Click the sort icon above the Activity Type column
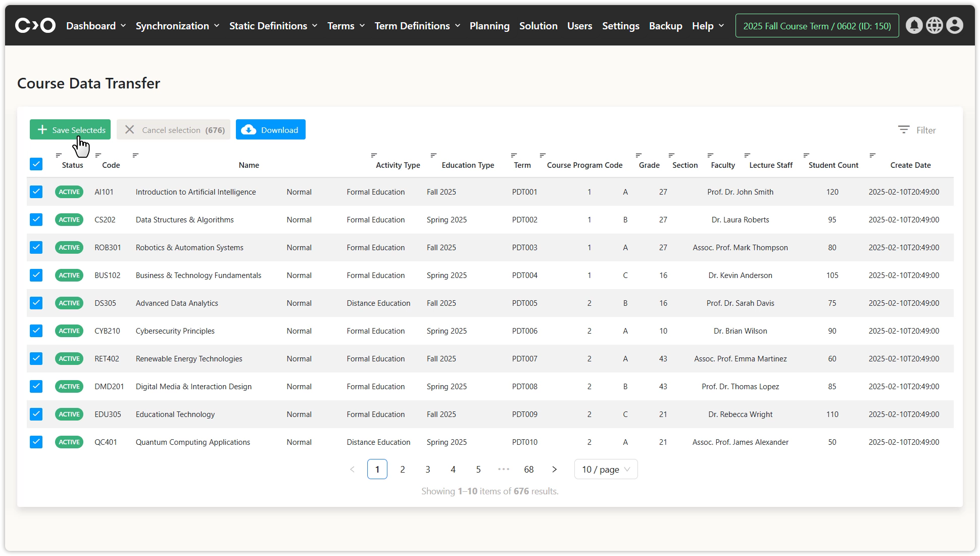The image size is (980, 556). (x=374, y=155)
